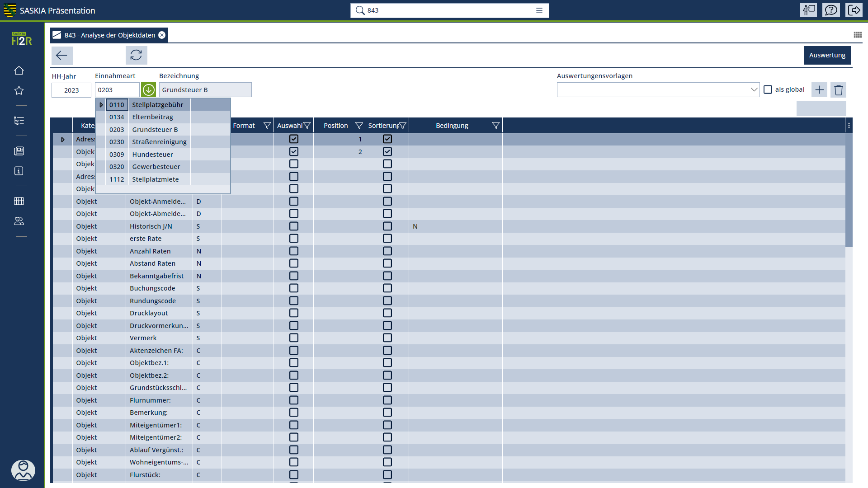Image resolution: width=868 pixels, height=488 pixels.
Task: Close the 843 Analyse der Objektdaten tab
Action: (x=162, y=35)
